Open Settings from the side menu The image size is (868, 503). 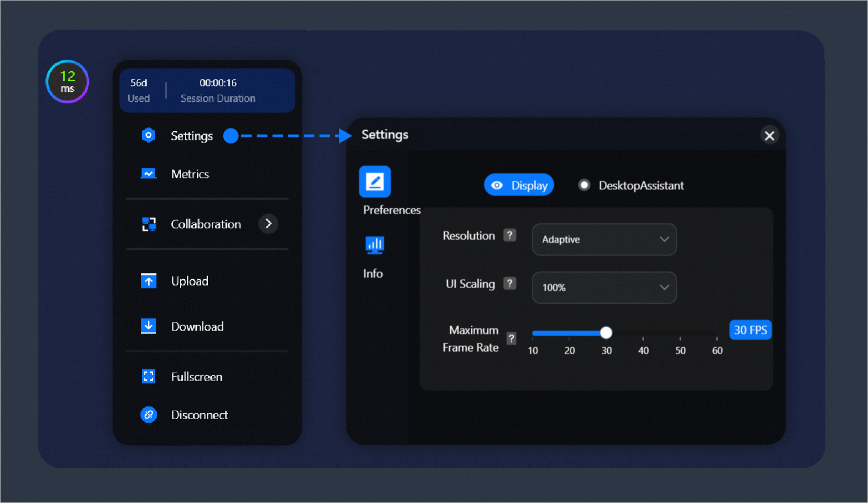192,136
